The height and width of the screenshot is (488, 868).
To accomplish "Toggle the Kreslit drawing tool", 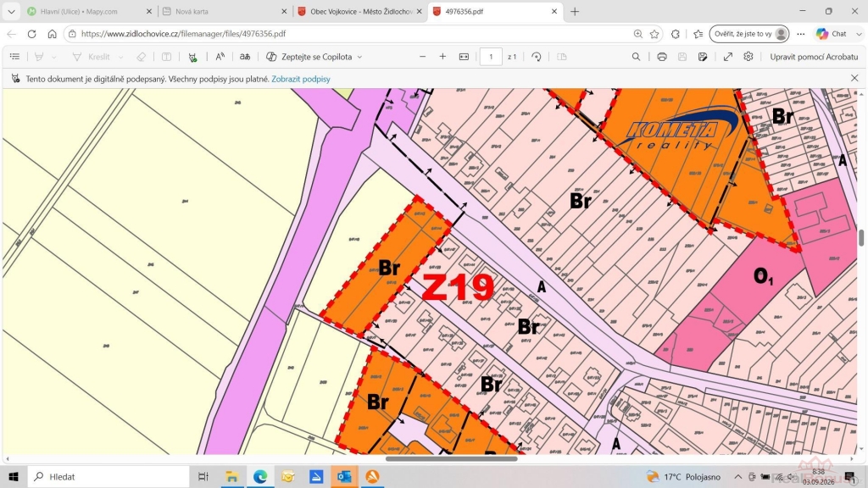I will pos(92,57).
